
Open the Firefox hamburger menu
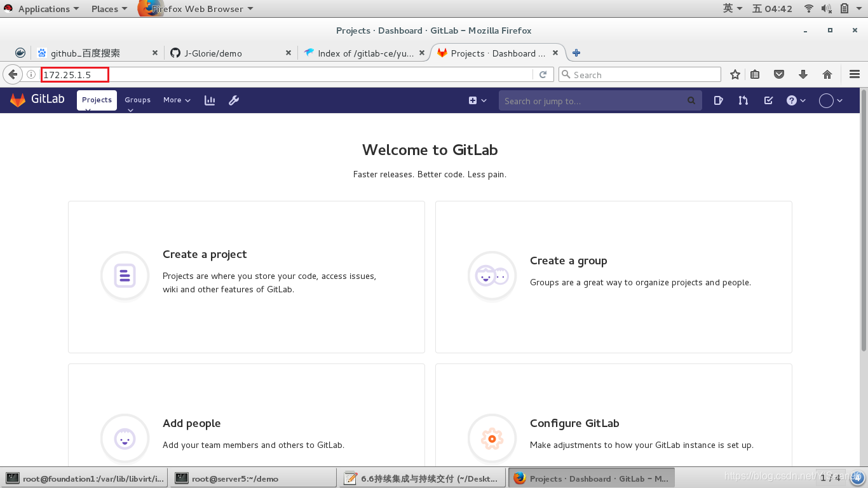(x=855, y=75)
